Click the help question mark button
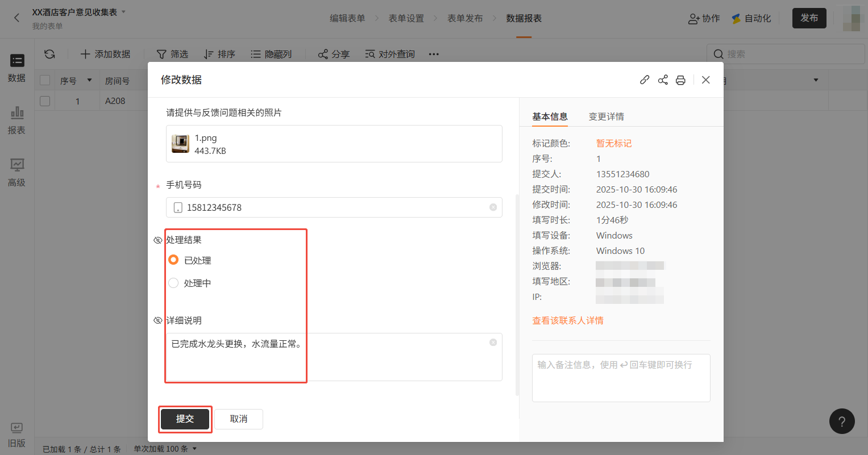The height and width of the screenshot is (455, 868). click(842, 421)
